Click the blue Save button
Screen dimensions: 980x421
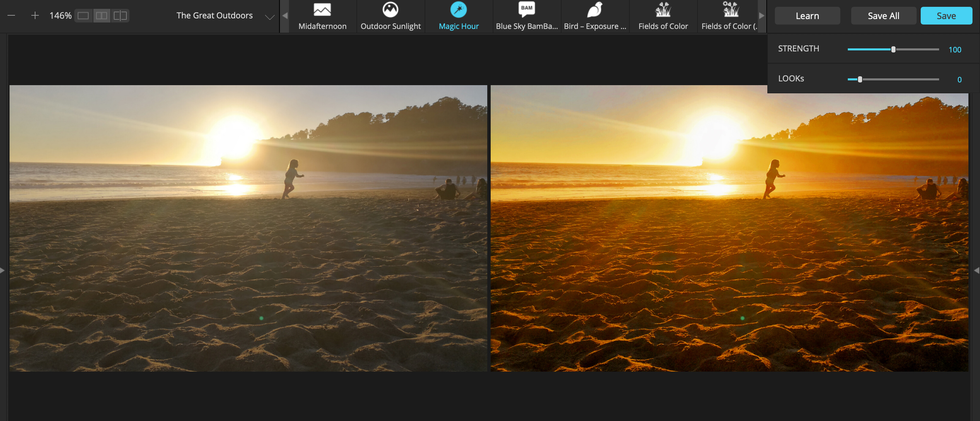click(946, 16)
